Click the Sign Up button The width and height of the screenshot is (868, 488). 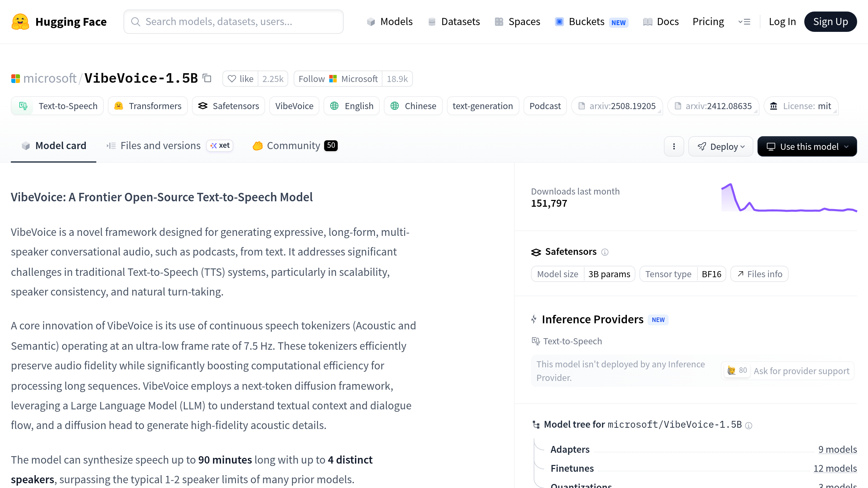pos(830,22)
